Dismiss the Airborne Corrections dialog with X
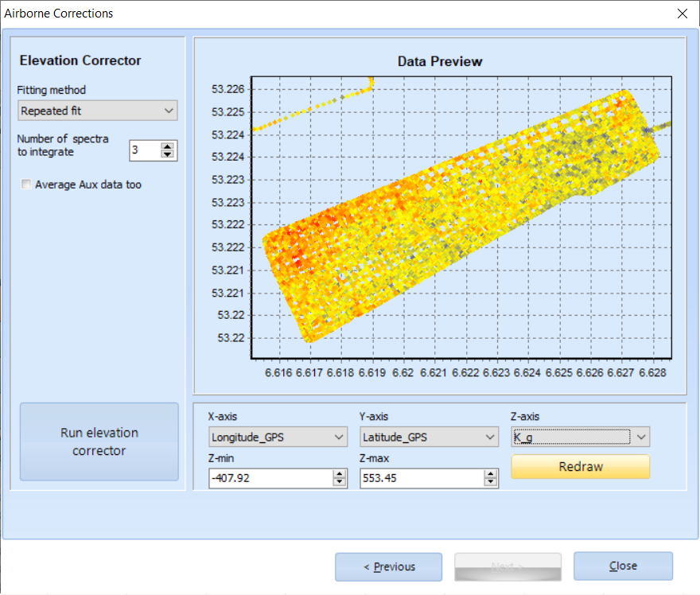 (x=682, y=14)
